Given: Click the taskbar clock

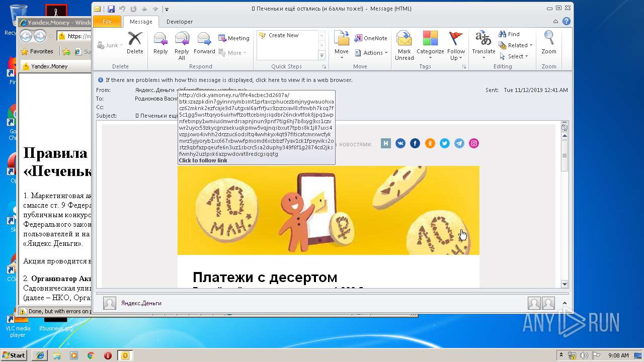Looking at the screenshot, I should pyautogui.click(x=618, y=355).
